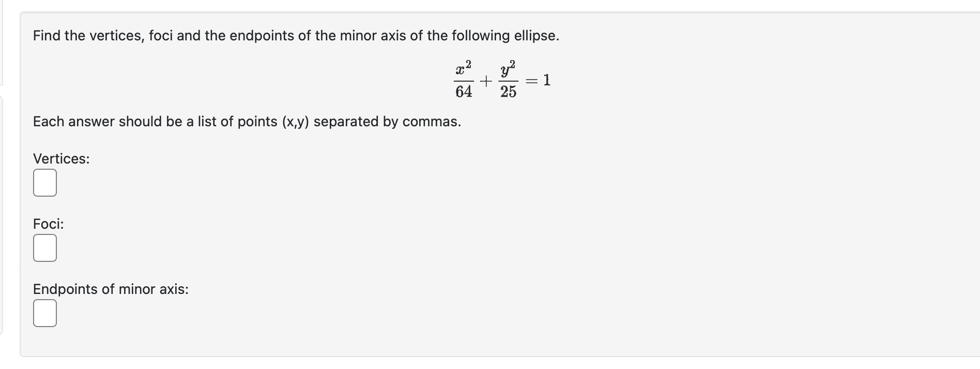Select the problem statement sentence

(295, 35)
